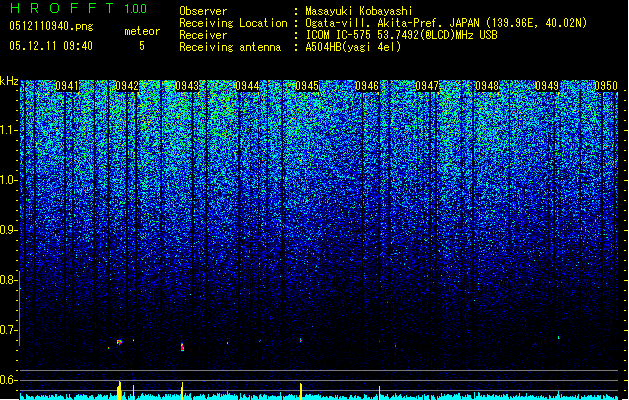This screenshot has height=400, width=629.
Task: Click the date 05.12.11 09:40
Action: click(51, 46)
